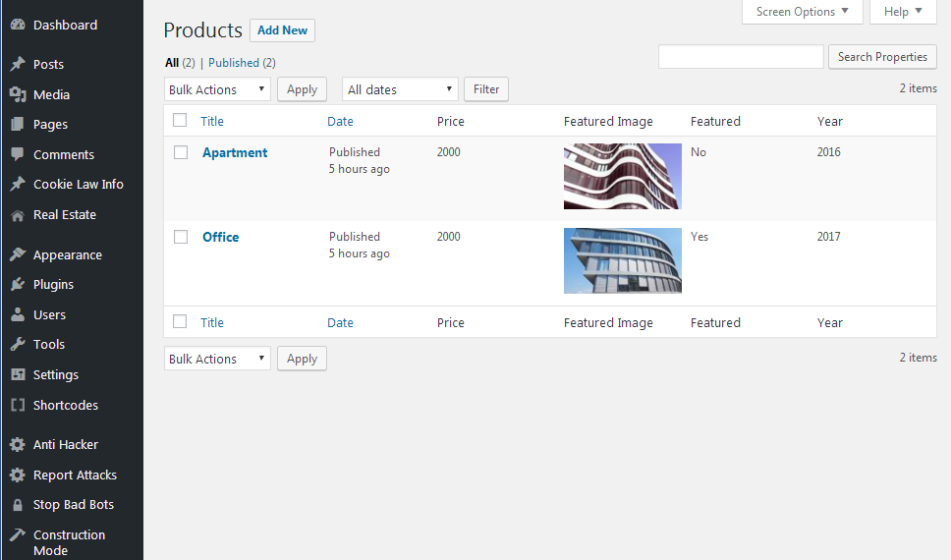
Task: Sort by Date in table header
Action: [340, 122]
